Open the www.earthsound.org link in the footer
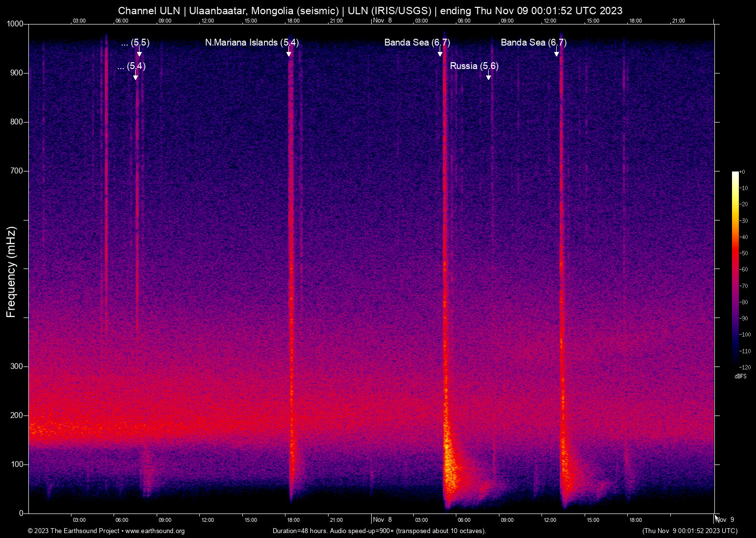The height and width of the screenshot is (538, 756). coord(155,531)
